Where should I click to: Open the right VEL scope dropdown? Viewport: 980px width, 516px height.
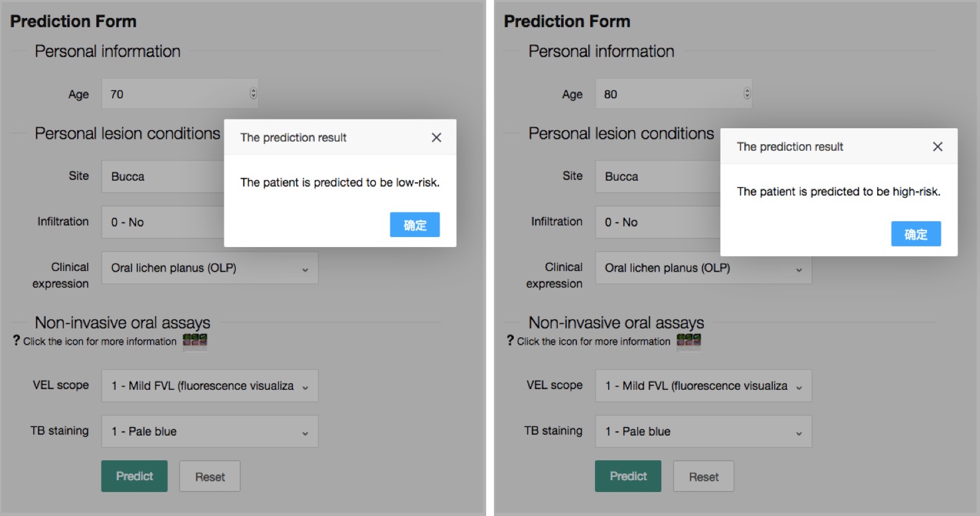click(703, 386)
